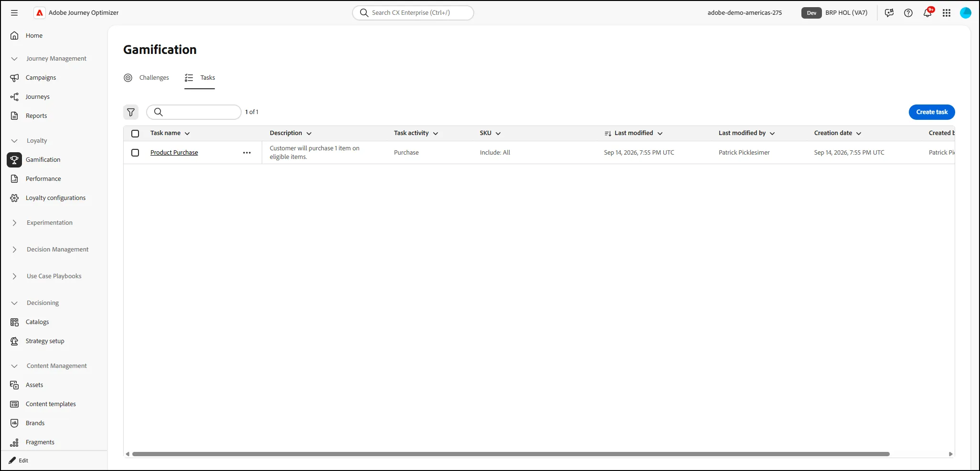
Task: Collapse the Content Management section
Action: 14,366
